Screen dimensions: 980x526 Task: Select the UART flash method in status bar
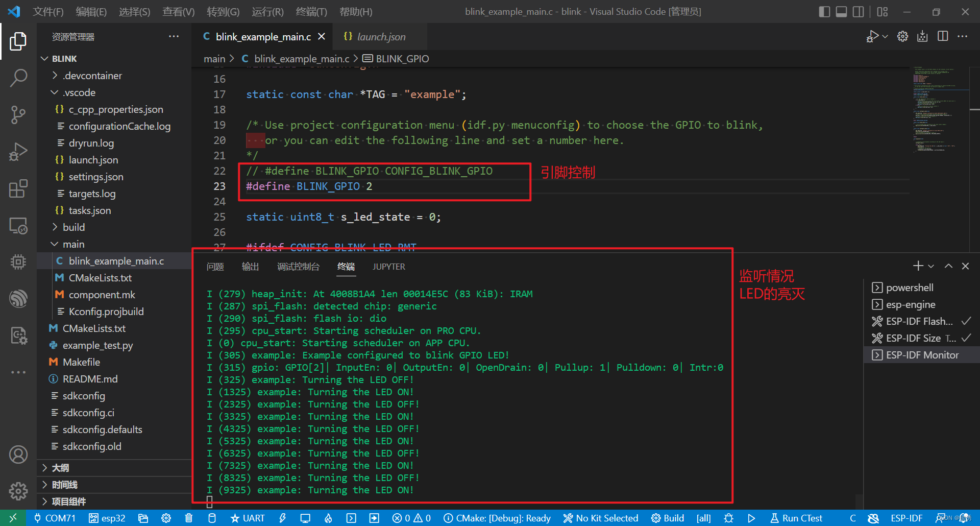coord(248,518)
